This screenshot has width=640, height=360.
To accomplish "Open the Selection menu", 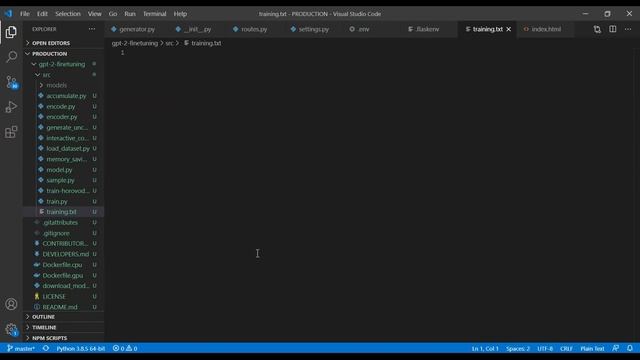I will [x=68, y=14].
